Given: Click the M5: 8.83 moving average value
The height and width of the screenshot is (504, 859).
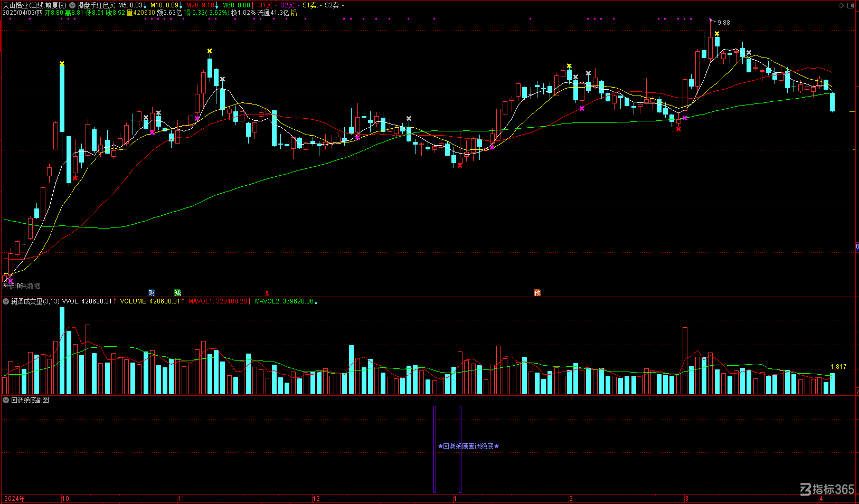Looking at the screenshot, I should click(130, 5).
